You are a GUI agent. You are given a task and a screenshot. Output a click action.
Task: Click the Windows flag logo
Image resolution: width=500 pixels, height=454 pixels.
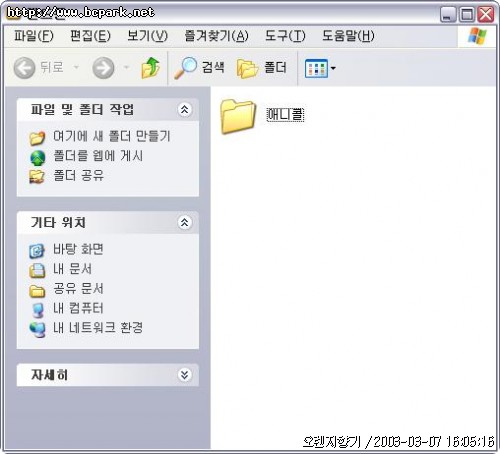pyautogui.click(x=477, y=36)
